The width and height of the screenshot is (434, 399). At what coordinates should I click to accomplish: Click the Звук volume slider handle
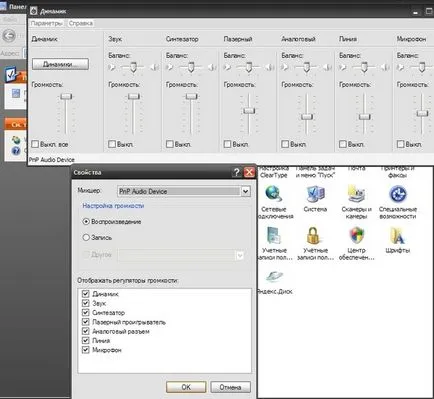click(x=134, y=97)
